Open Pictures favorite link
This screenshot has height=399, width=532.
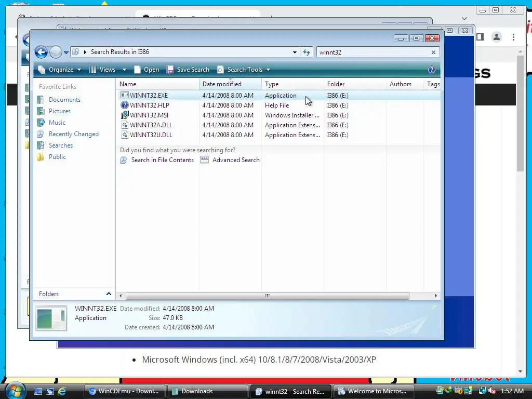[x=60, y=111]
